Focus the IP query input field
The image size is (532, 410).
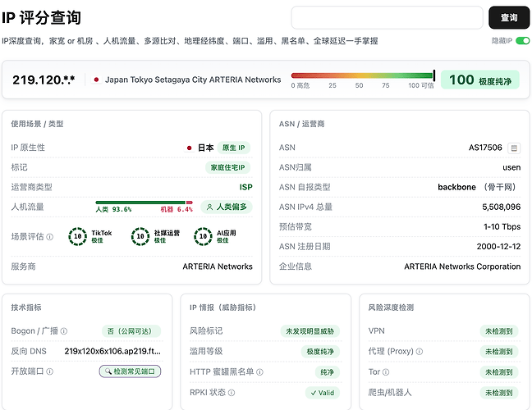point(387,17)
